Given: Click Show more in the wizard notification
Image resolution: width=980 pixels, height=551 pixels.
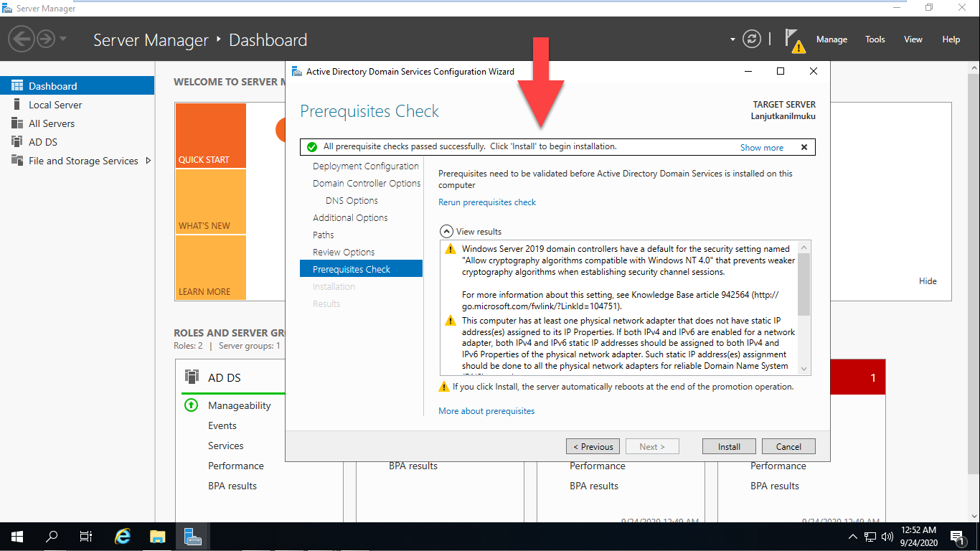Looking at the screenshot, I should [762, 147].
